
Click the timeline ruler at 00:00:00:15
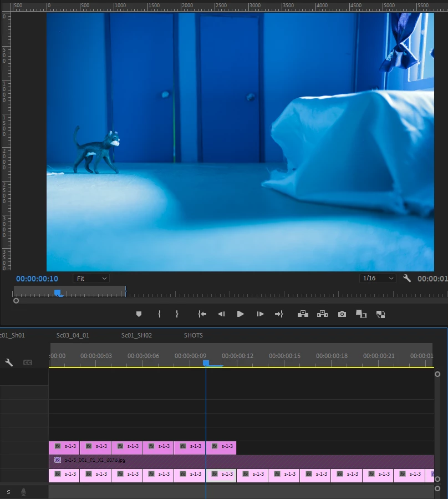click(284, 356)
